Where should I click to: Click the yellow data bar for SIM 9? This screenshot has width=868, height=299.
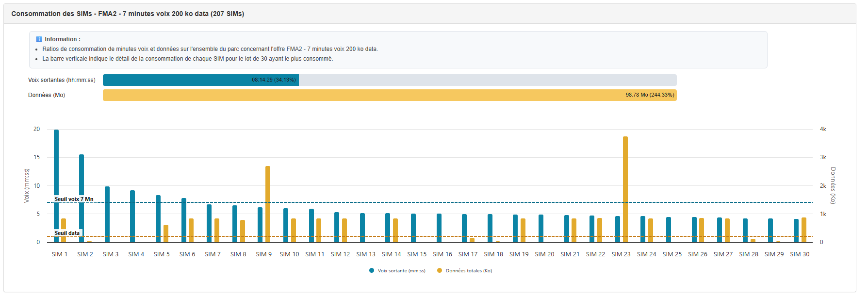(268, 204)
